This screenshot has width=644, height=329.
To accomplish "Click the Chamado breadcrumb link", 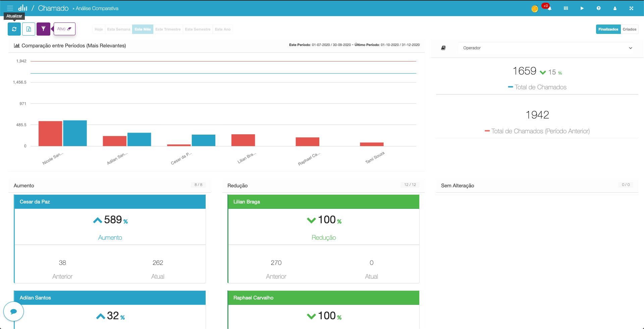I will click(x=53, y=8).
